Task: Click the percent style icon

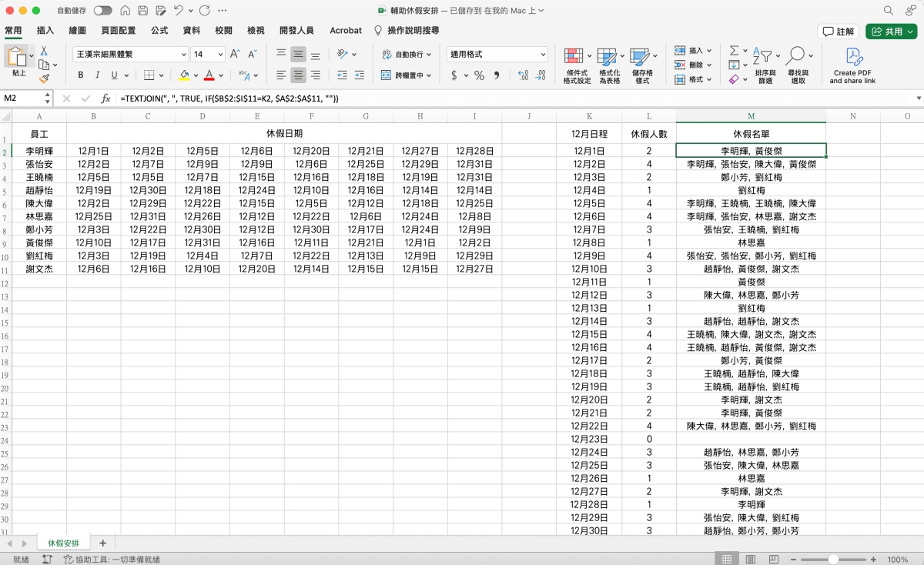Action: click(x=479, y=75)
